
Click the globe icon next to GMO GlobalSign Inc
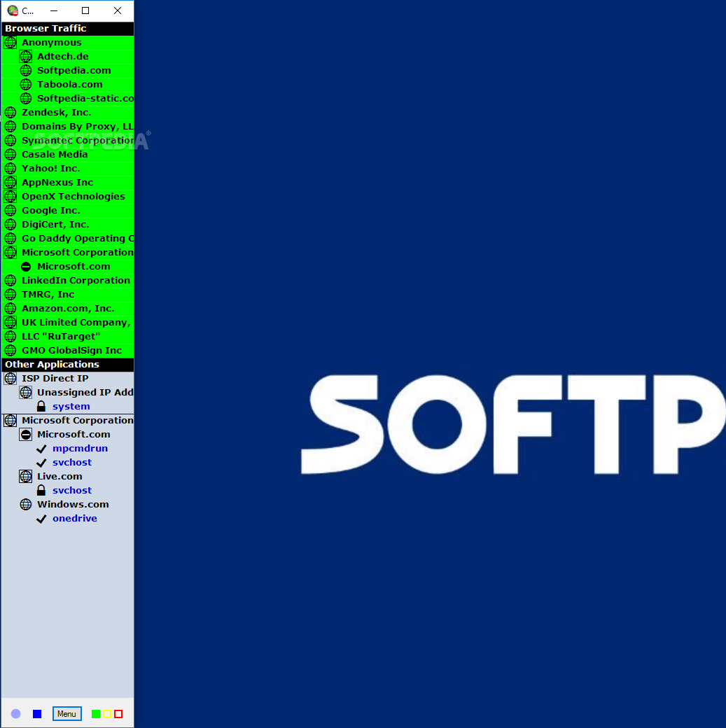[x=11, y=351]
